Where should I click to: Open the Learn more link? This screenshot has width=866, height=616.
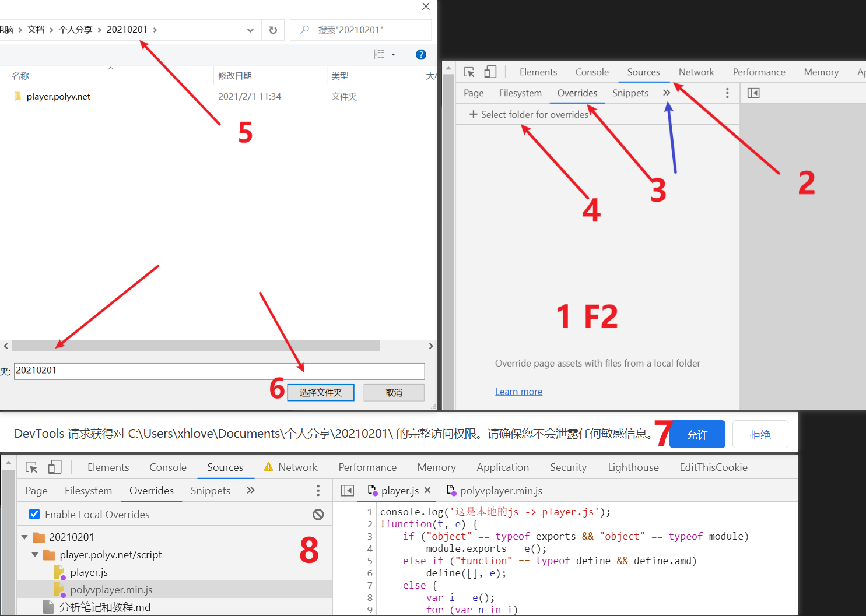click(518, 392)
